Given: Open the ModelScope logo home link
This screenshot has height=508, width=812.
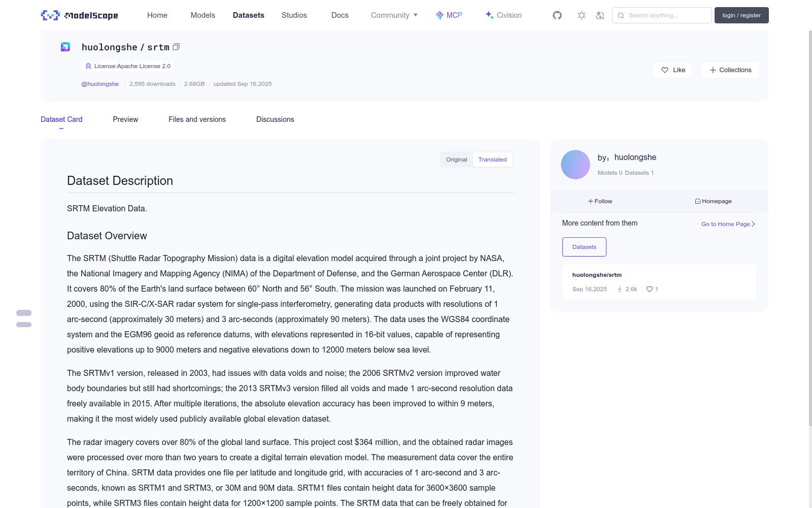Looking at the screenshot, I should (79, 15).
